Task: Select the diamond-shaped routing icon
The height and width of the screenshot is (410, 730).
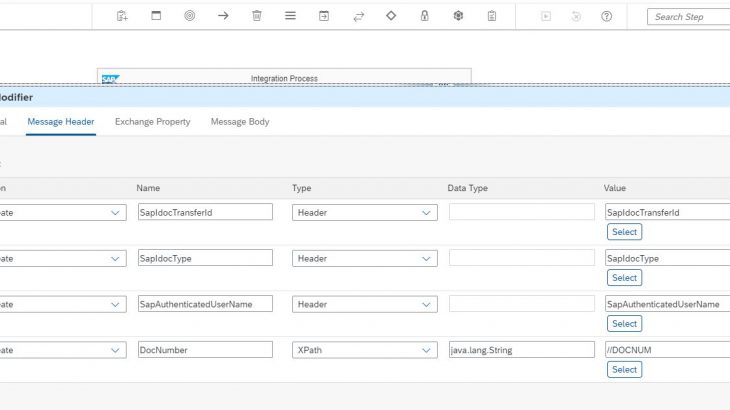Action: (x=391, y=16)
